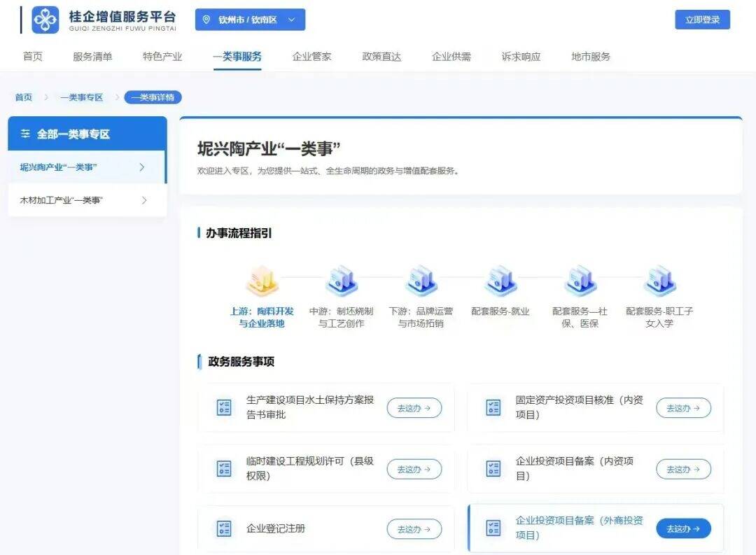Click 去这办 for 生产建设项目水土保持方案报告书审批
This screenshot has width=756, height=555.
tap(414, 408)
